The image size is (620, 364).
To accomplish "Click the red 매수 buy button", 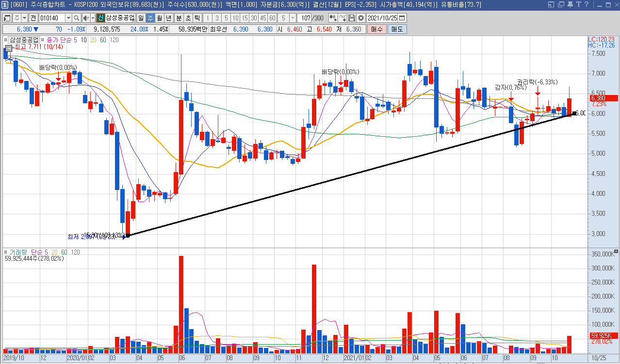I will [376, 29].
